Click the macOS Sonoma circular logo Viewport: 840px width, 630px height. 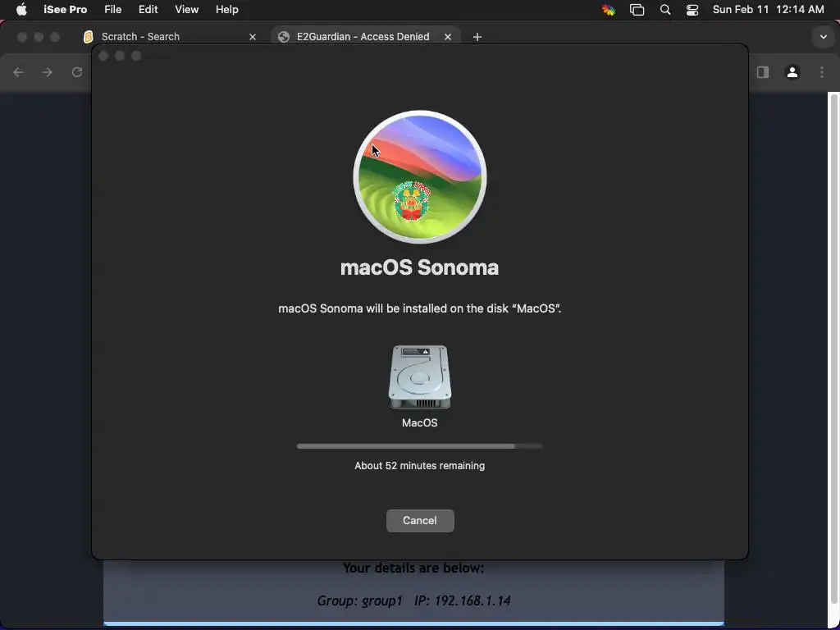[420, 177]
